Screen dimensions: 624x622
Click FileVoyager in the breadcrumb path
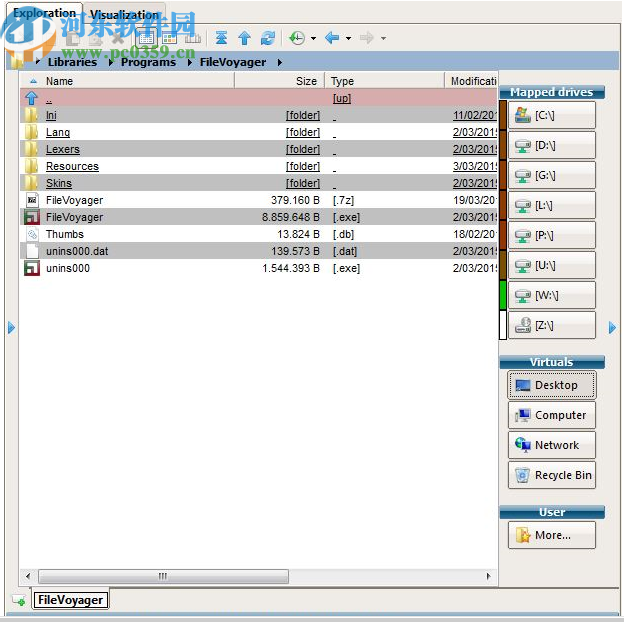pyautogui.click(x=233, y=62)
